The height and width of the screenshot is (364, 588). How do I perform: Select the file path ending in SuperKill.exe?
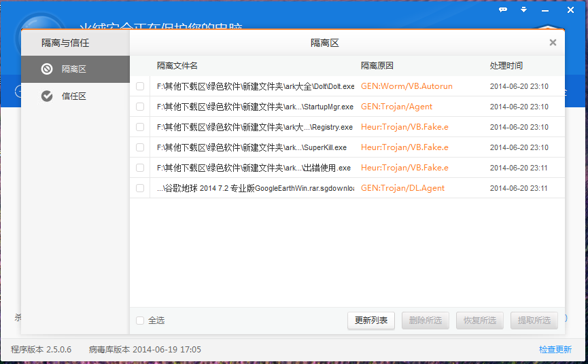(x=252, y=147)
